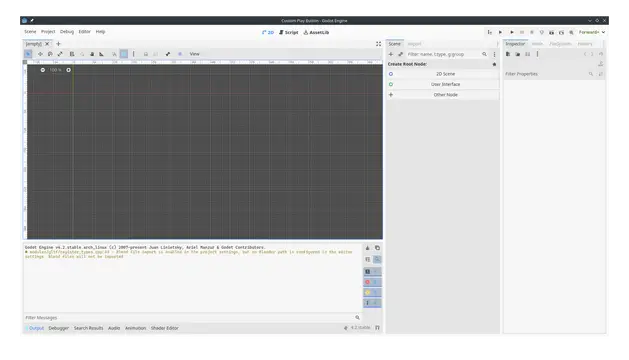Click the group selected nodes icon
The width and height of the screenshot is (629, 360).
(x=156, y=54)
